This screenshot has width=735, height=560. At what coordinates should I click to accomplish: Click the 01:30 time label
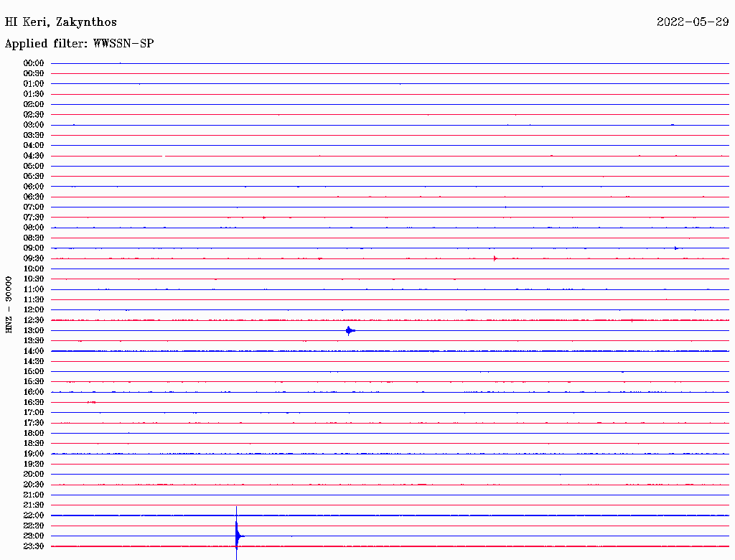[34, 94]
